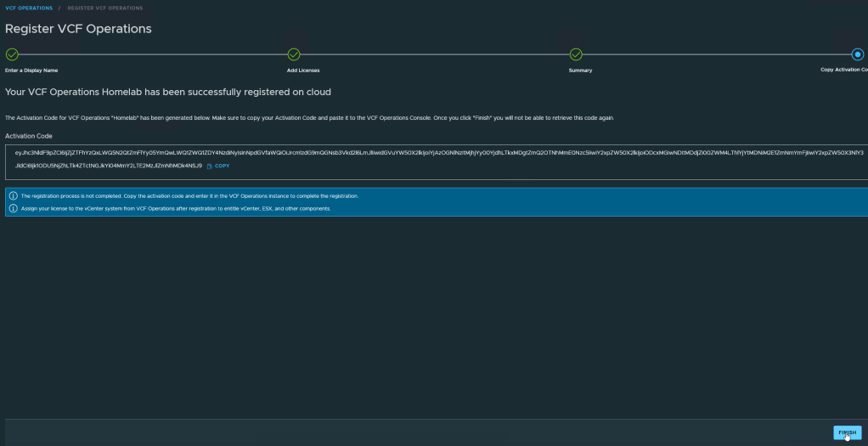This screenshot has height=446, width=868.
Task: Click the Add Licenses step checkmark icon
Action: (x=294, y=54)
